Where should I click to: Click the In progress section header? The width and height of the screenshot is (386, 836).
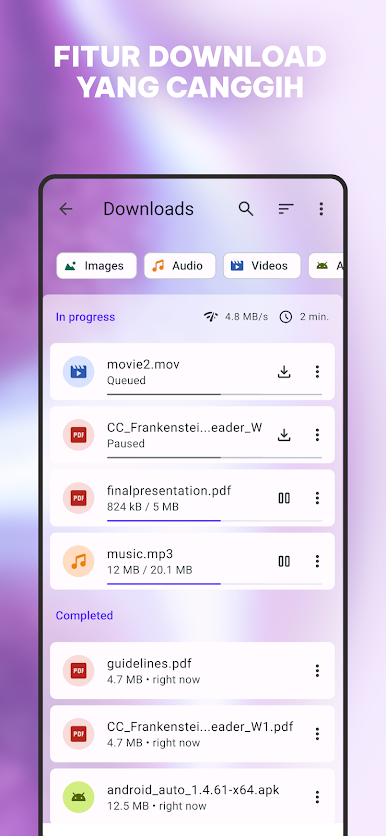click(x=85, y=317)
